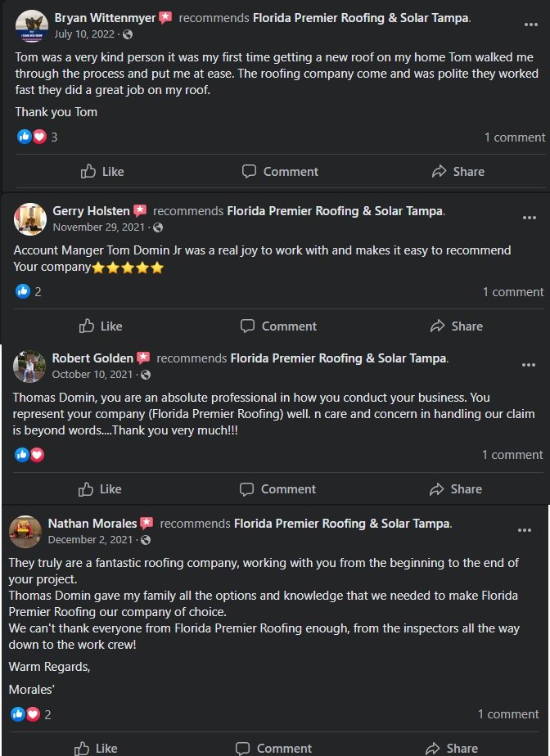The width and height of the screenshot is (550, 756).
Task: Click the share arrow on Robert Golden's post
Action: click(438, 489)
